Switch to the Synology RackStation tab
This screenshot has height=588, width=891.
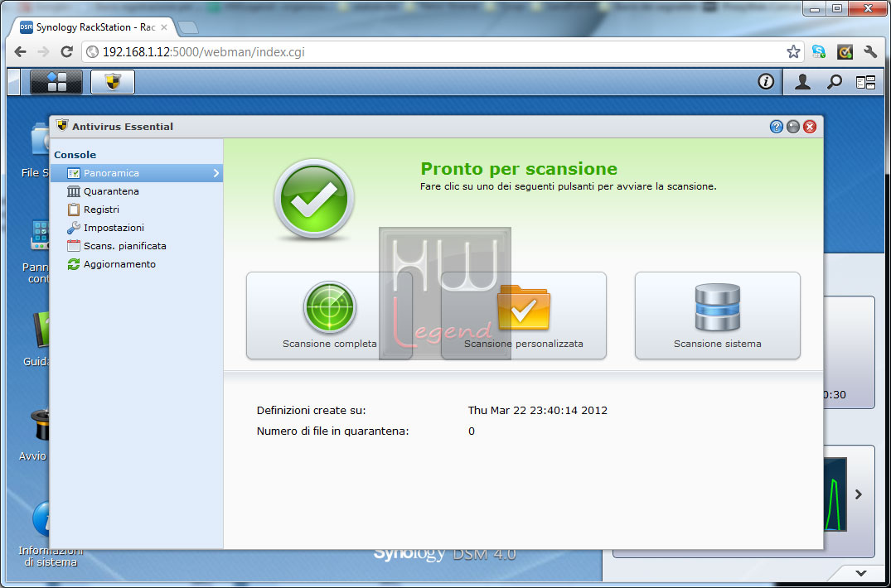click(x=95, y=27)
